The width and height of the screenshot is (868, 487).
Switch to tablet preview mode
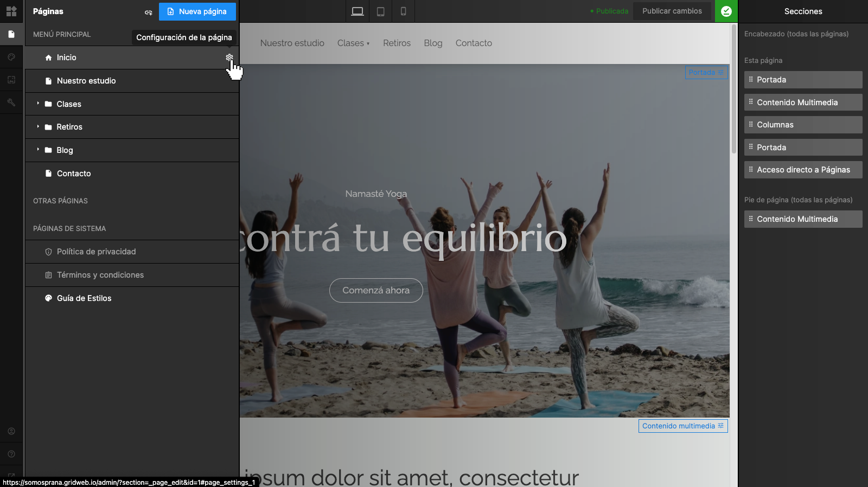pyautogui.click(x=381, y=11)
